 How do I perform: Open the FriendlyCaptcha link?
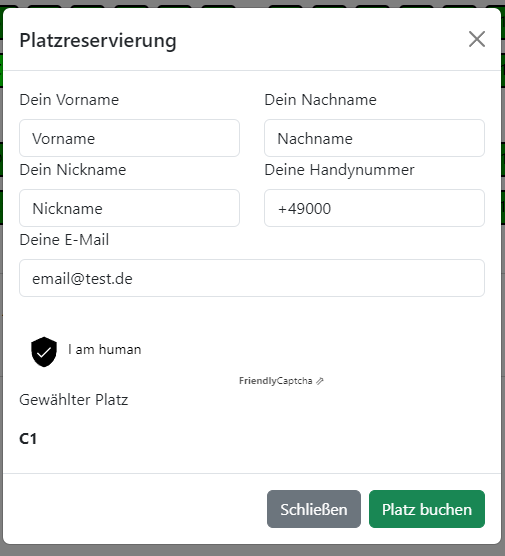point(276,381)
